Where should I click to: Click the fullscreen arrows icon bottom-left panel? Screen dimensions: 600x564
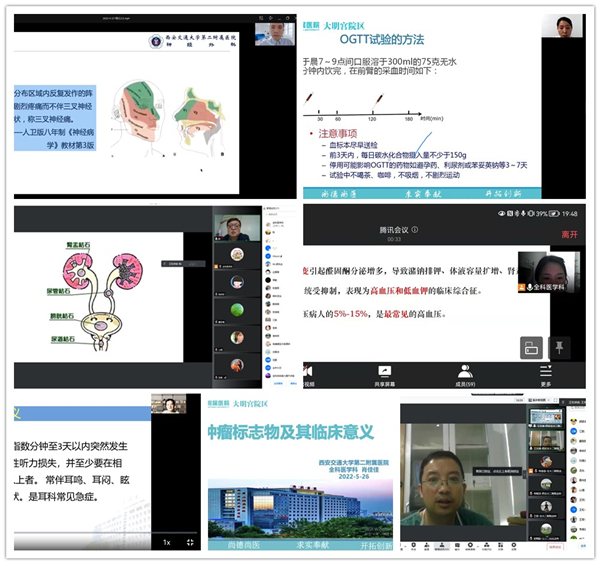(190, 542)
